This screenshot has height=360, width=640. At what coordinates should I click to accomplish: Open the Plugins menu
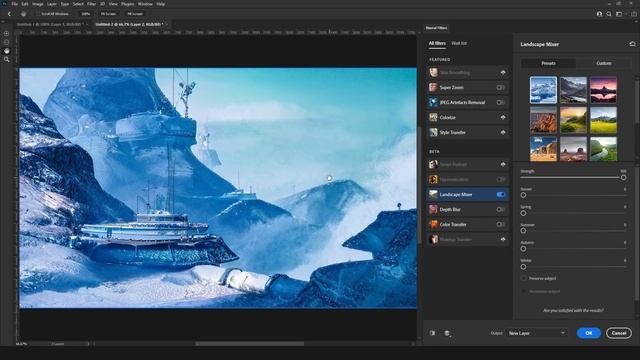127,4
